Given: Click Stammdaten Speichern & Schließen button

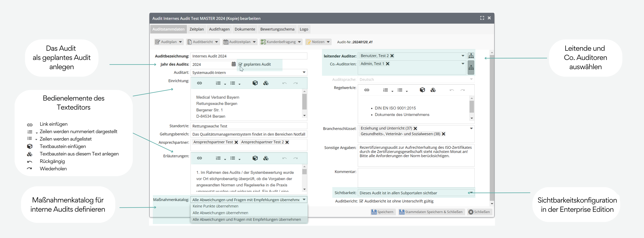Looking at the screenshot, I should tap(431, 212).
